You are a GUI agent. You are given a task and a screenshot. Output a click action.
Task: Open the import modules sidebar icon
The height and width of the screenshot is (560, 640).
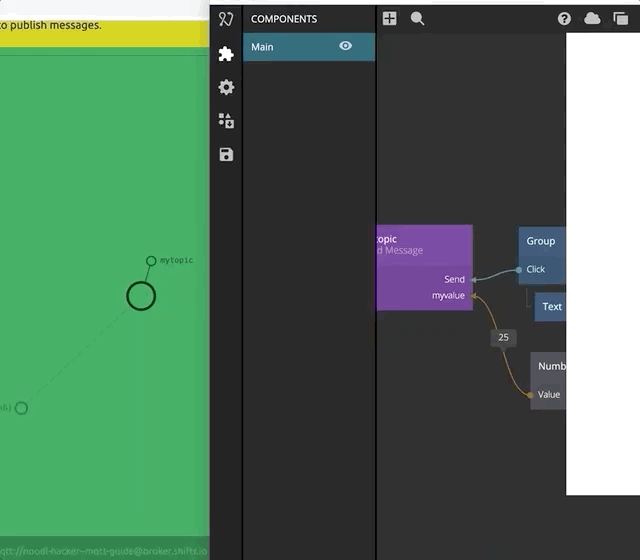[x=226, y=121]
